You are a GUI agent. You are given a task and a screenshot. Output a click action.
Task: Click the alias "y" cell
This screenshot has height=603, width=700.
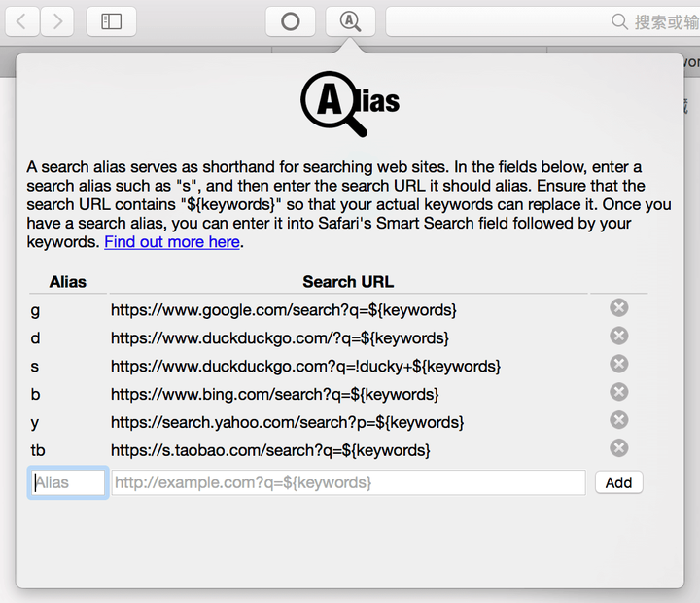tap(35, 423)
